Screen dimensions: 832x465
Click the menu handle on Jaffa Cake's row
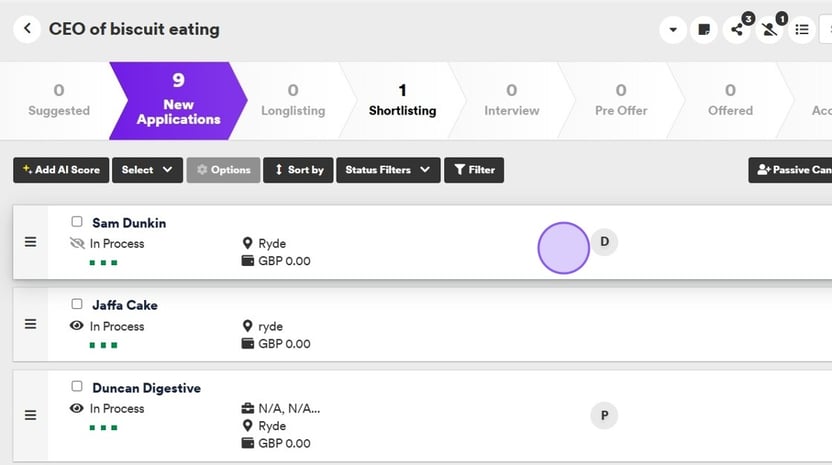(x=30, y=324)
